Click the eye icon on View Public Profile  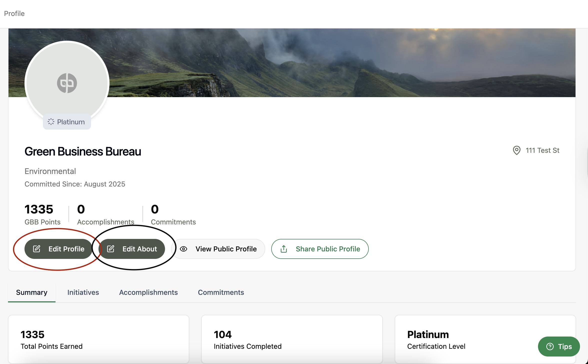coord(183,249)
